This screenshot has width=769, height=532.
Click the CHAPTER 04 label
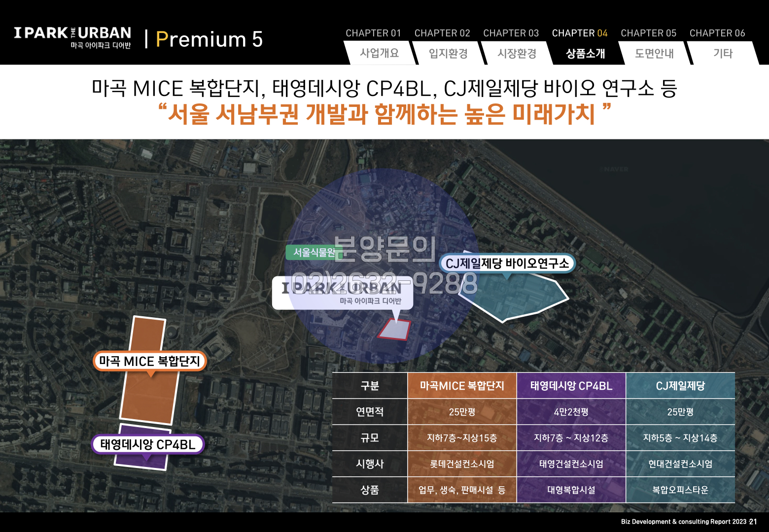coord(580,33)
